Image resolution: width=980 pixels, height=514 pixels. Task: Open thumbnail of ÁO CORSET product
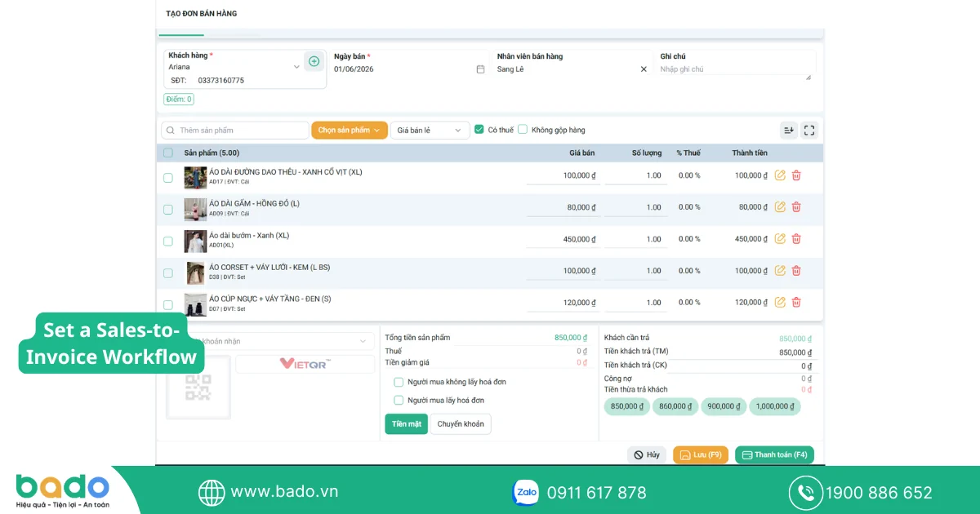click(195, 273)
